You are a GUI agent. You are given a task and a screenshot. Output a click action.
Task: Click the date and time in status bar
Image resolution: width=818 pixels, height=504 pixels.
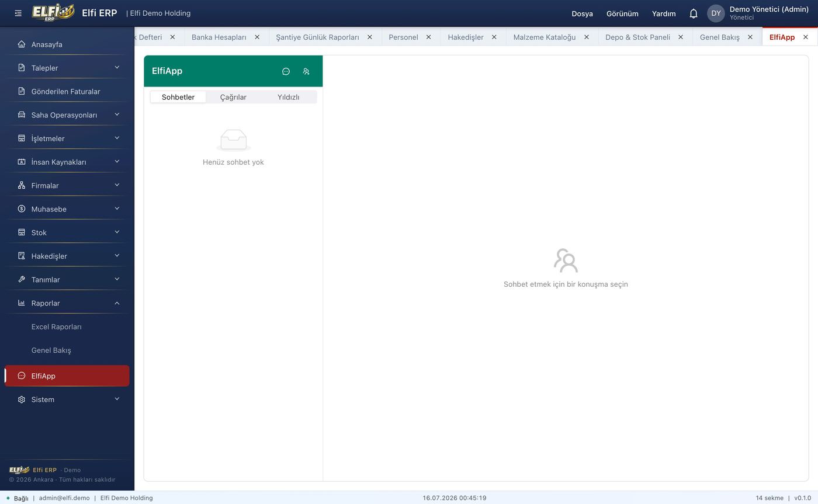click(x=455, y=498)
